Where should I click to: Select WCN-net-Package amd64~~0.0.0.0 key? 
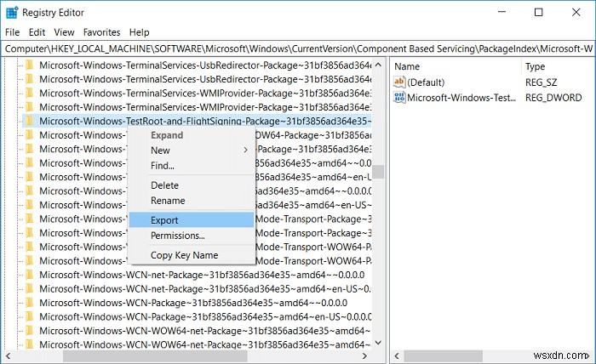202,275
